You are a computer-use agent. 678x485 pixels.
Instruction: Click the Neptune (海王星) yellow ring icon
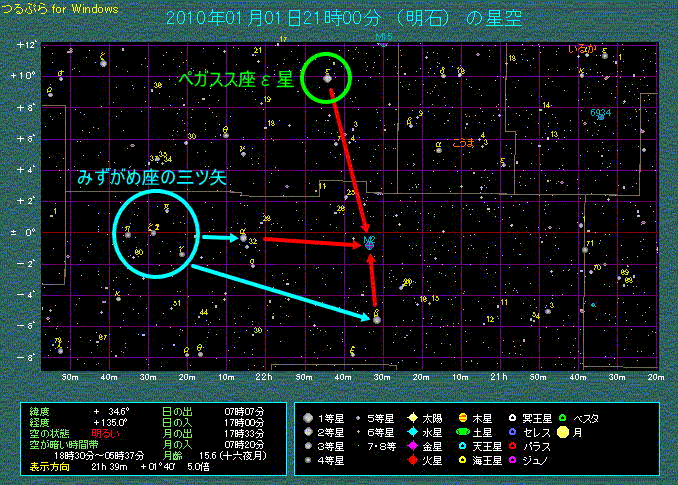[x=464, y=461]
